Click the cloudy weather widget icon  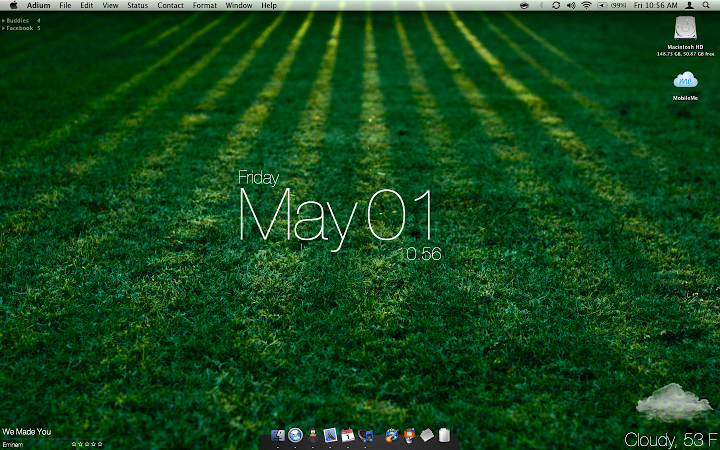tap(674, 403)
